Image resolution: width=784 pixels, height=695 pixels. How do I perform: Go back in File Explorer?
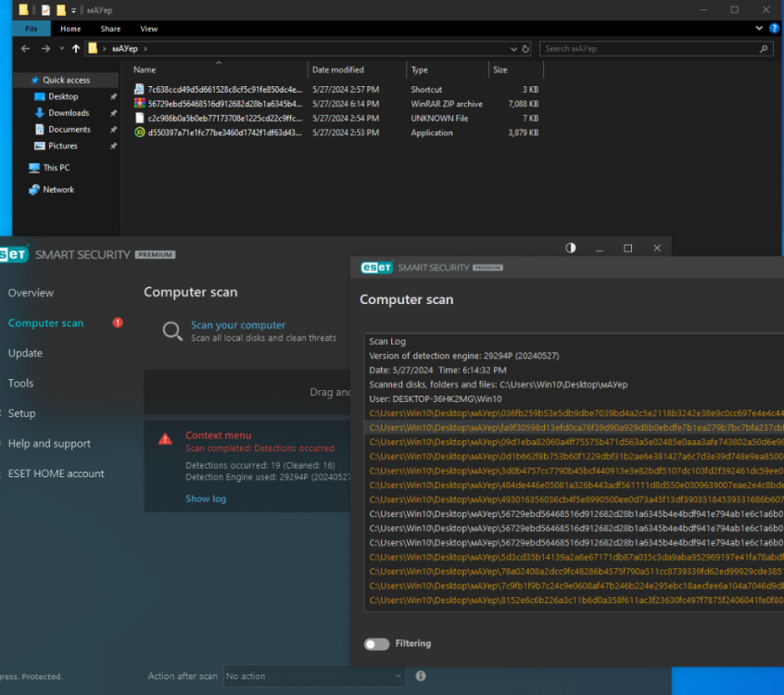click(26, 48)
